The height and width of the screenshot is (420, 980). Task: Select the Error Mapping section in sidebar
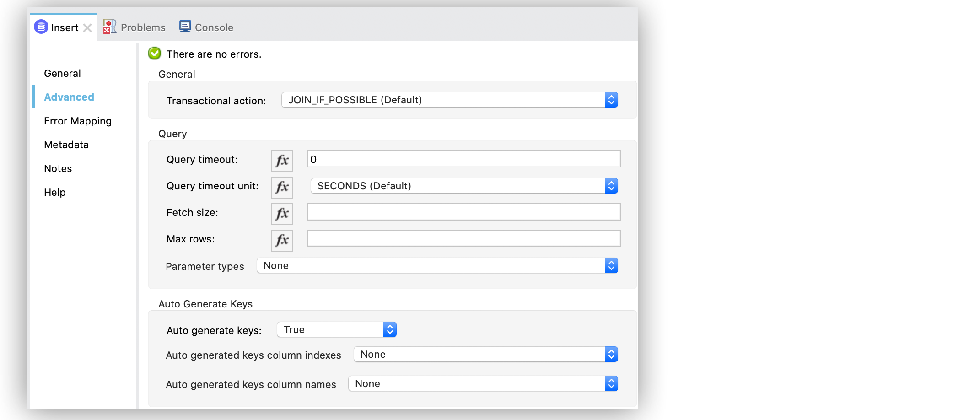point(77,121)
